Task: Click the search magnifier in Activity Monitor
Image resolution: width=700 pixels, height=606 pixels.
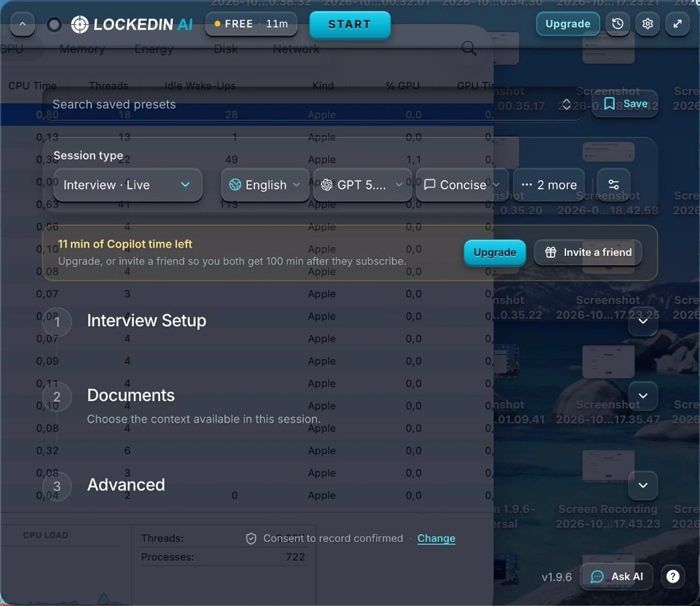Action: click(469, 48)
